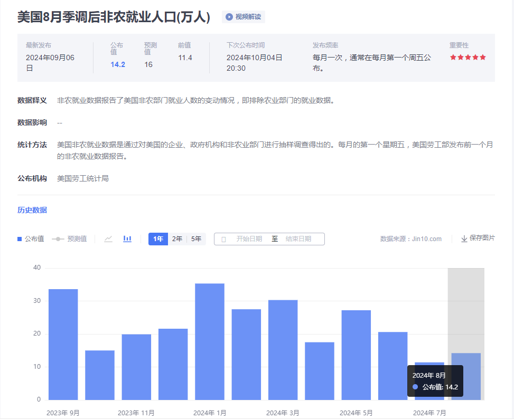Switch to bar chart view icon

point(127,239)
